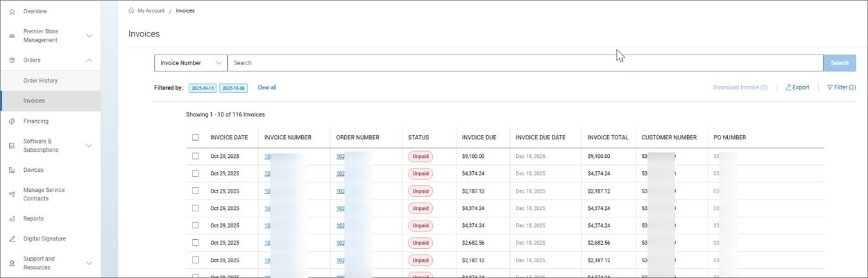Select all invoices with header checkbox
Viewport: 868px width, 278px height.
click(195, 137)
